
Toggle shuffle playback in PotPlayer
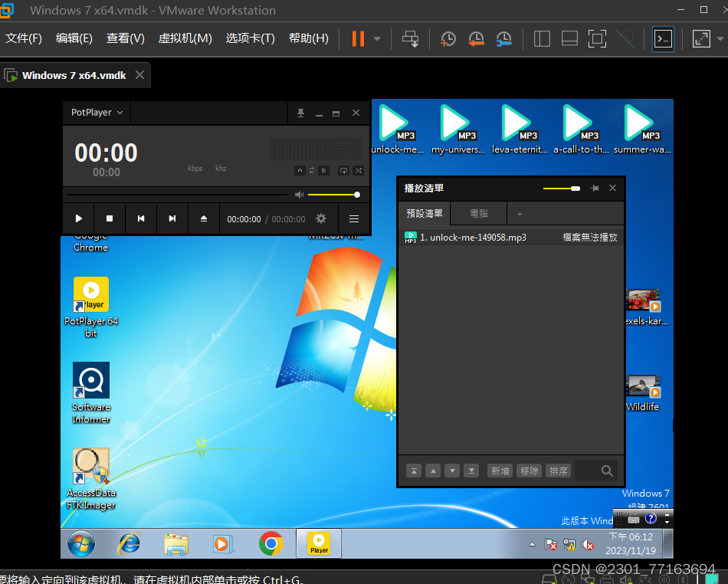359,170
